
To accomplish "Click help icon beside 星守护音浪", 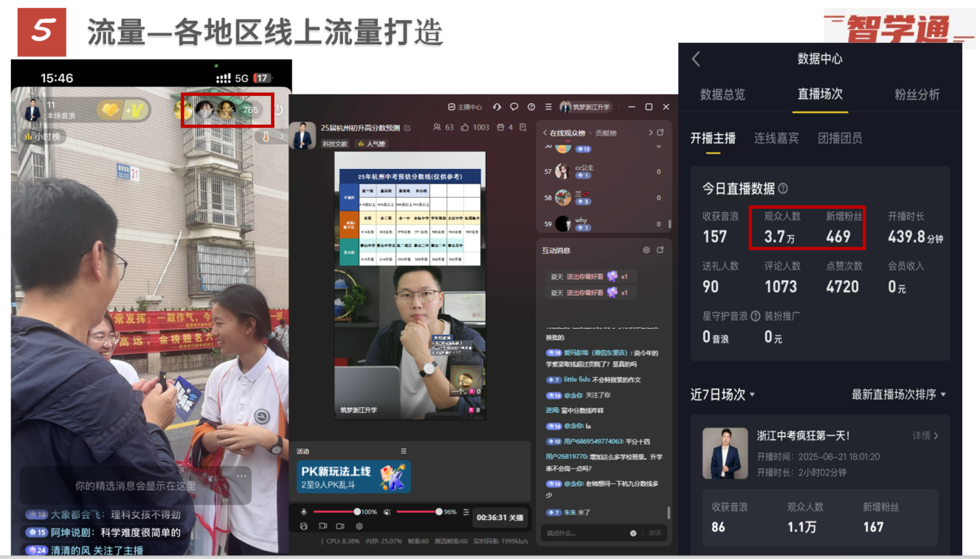I will [755, 316].
